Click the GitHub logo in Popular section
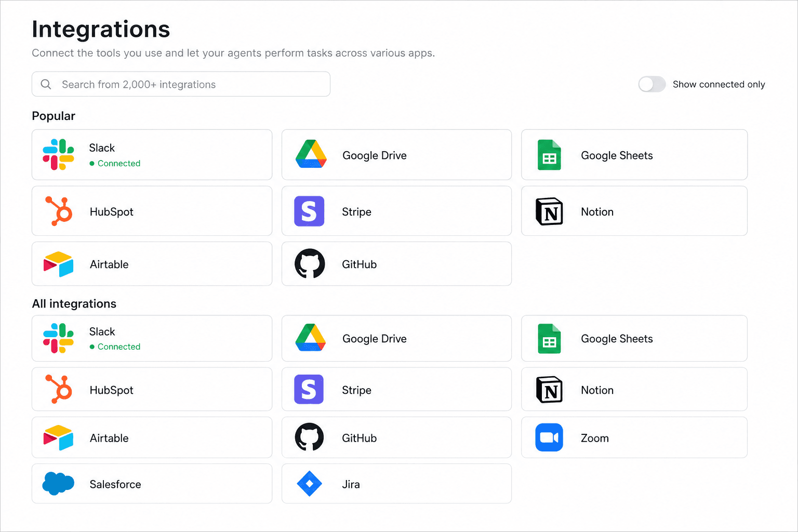 tap(310, 263)
